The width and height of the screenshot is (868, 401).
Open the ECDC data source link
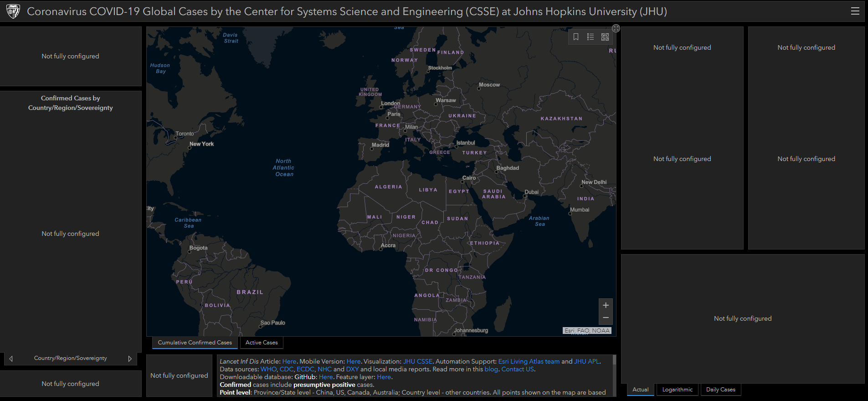coord(305,369)
